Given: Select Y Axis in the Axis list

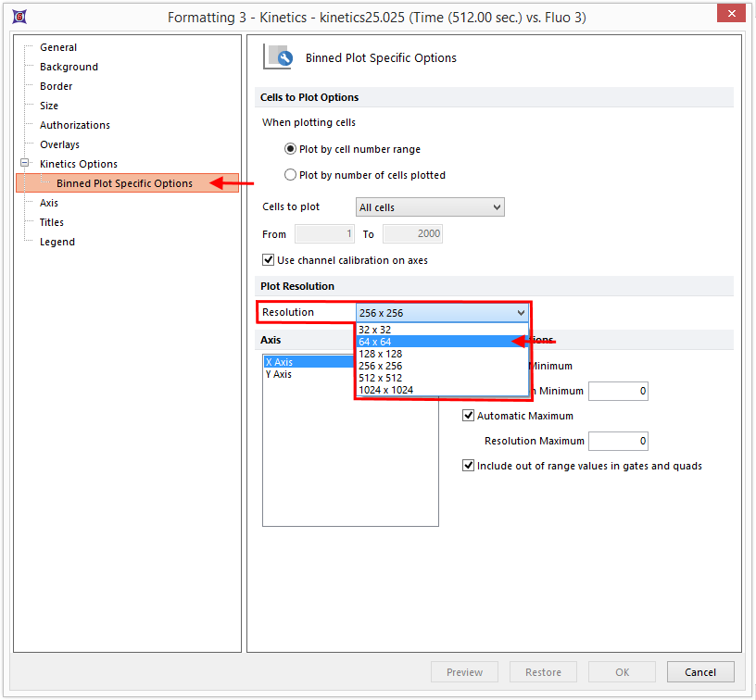Looking at the screenshot, I should tap(279, 374).
